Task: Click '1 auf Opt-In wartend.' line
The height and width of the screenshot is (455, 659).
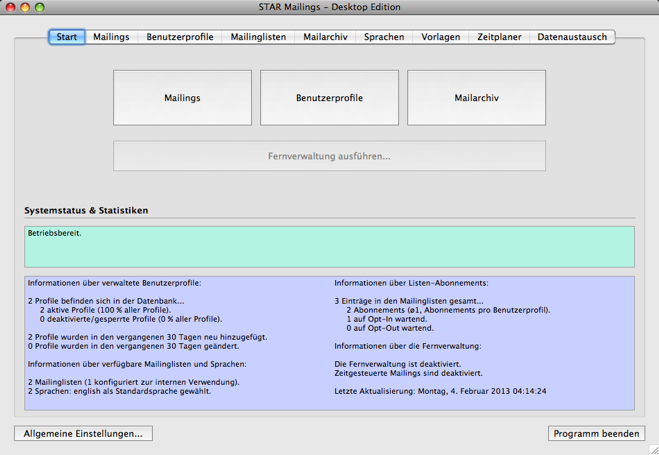Action: coord(387,319)
